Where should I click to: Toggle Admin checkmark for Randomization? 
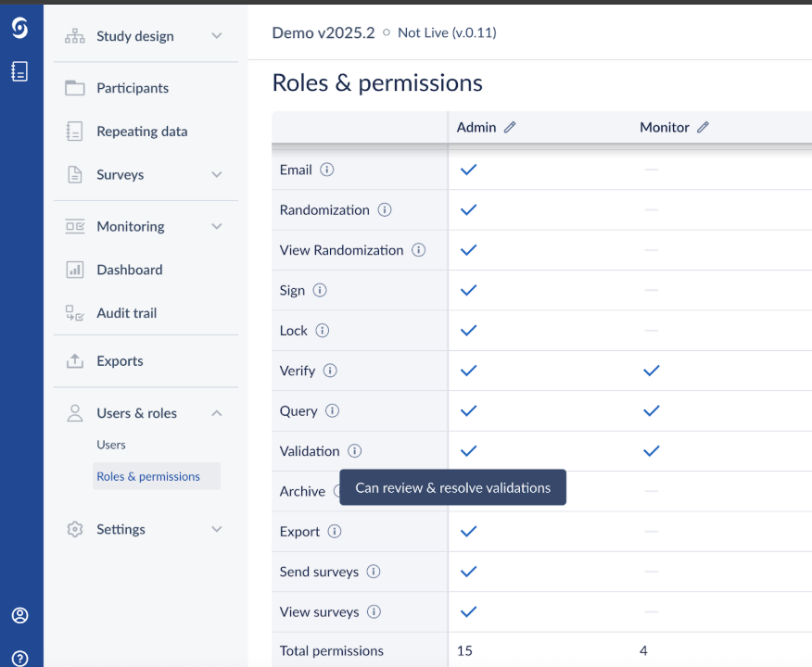point(468,210)
